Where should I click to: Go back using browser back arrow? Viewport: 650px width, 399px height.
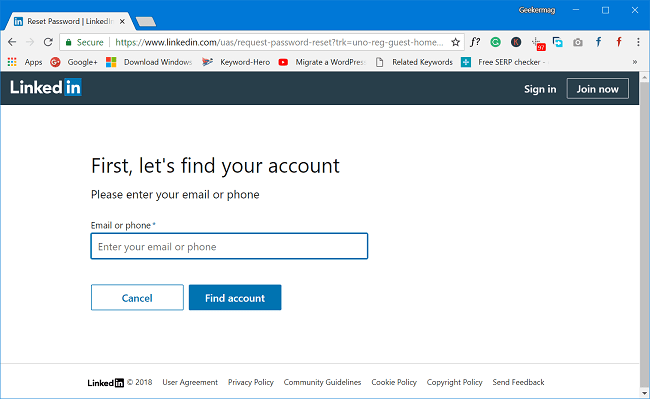point(12,42)
